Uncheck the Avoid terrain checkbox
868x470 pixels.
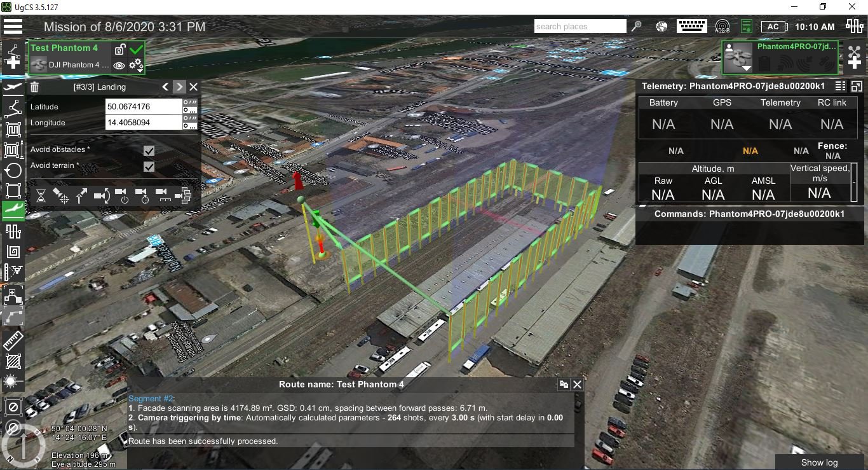coord(149,167)
